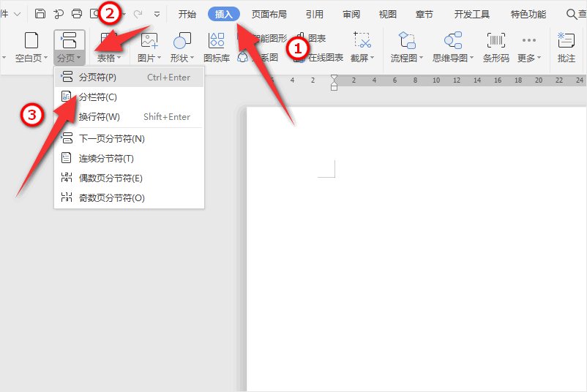Click the Print icon in quick access toolbar
This screenshot has height=392, width=587.
[x=77, y=14]
